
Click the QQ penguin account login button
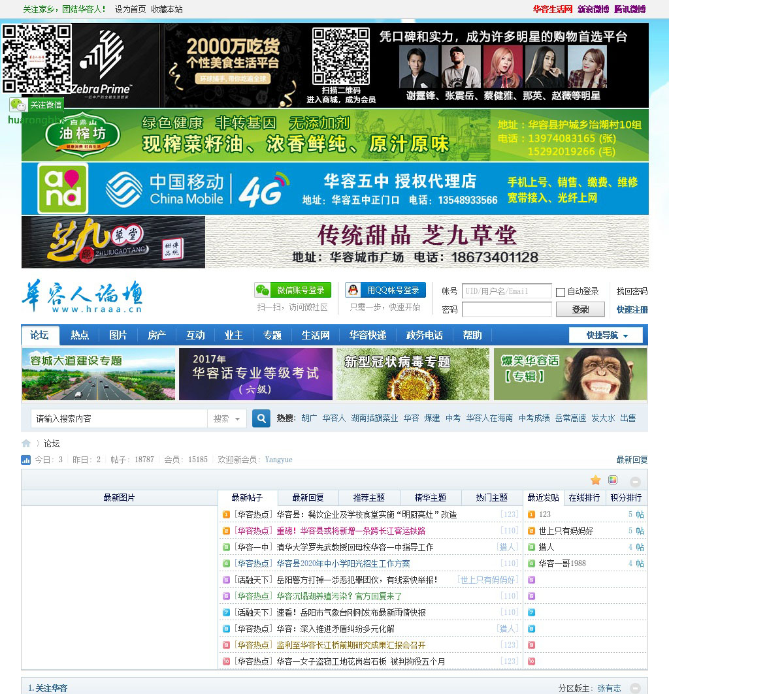click(385, 291)
